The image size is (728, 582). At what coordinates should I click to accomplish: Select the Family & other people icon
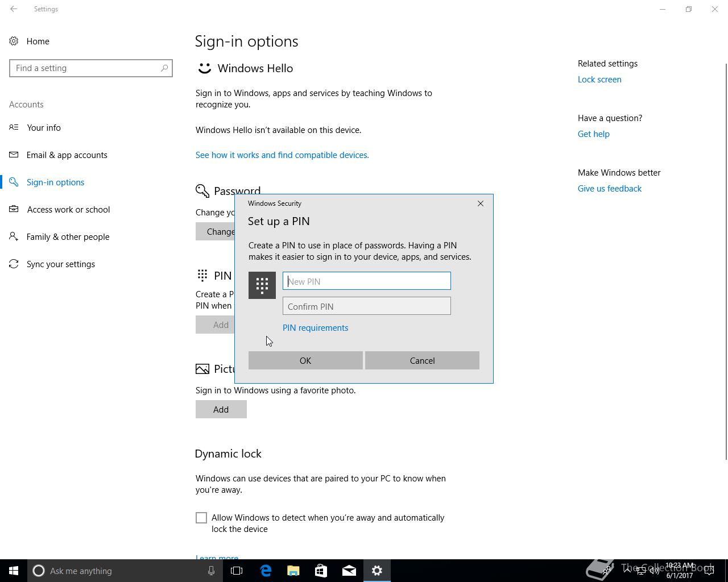click(14, 236)
